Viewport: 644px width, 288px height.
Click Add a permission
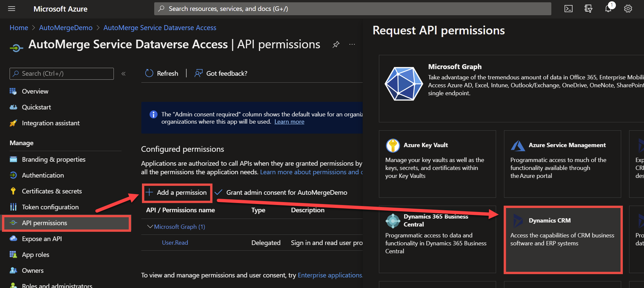pyautogui.click(x=177, y=193)
